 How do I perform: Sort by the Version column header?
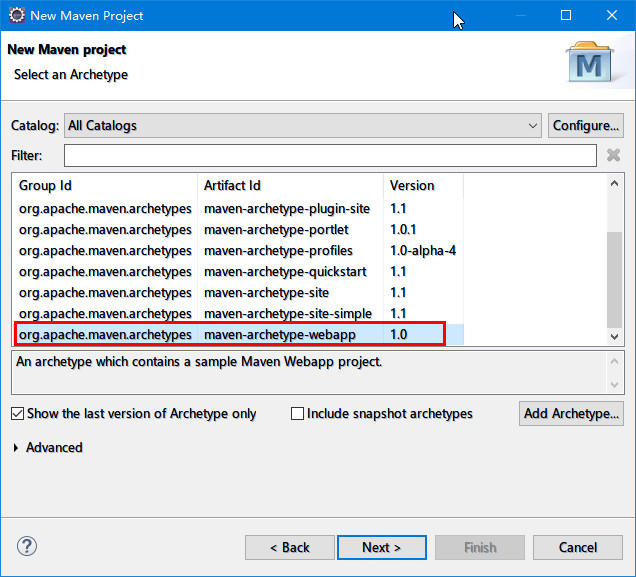point(423,185)
